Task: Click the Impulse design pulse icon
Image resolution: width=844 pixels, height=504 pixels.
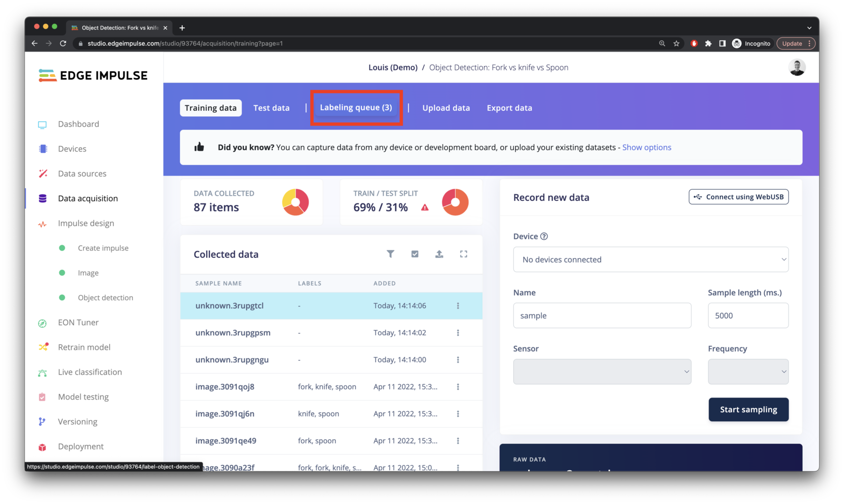Action: [x=42, y=224]
